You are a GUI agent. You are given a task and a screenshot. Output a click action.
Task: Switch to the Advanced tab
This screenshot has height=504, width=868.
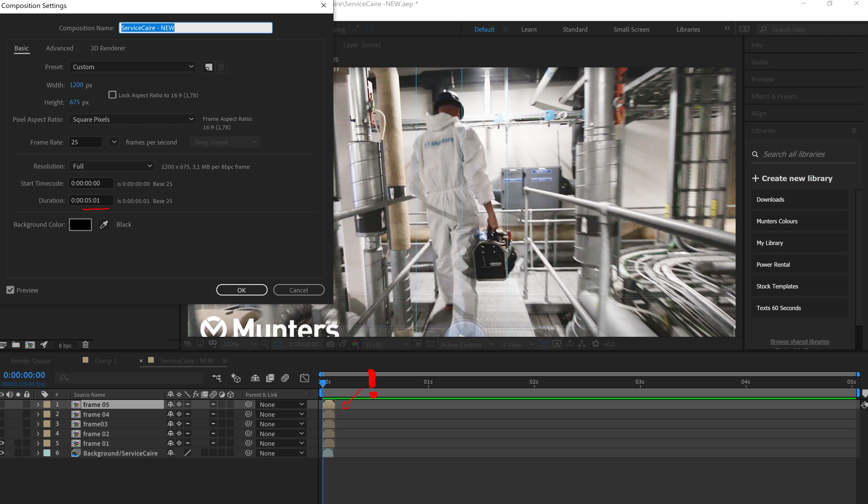point(60,48)
